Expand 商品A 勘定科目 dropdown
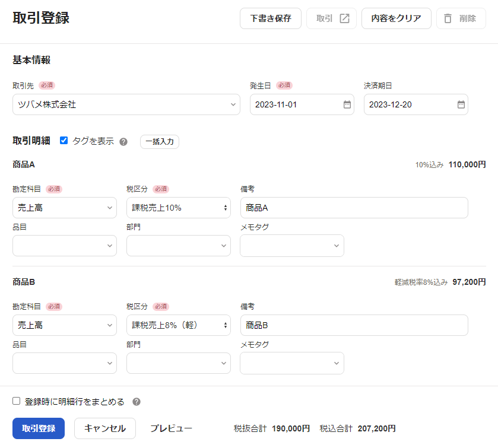498x448 pixels. click(65, 208)
